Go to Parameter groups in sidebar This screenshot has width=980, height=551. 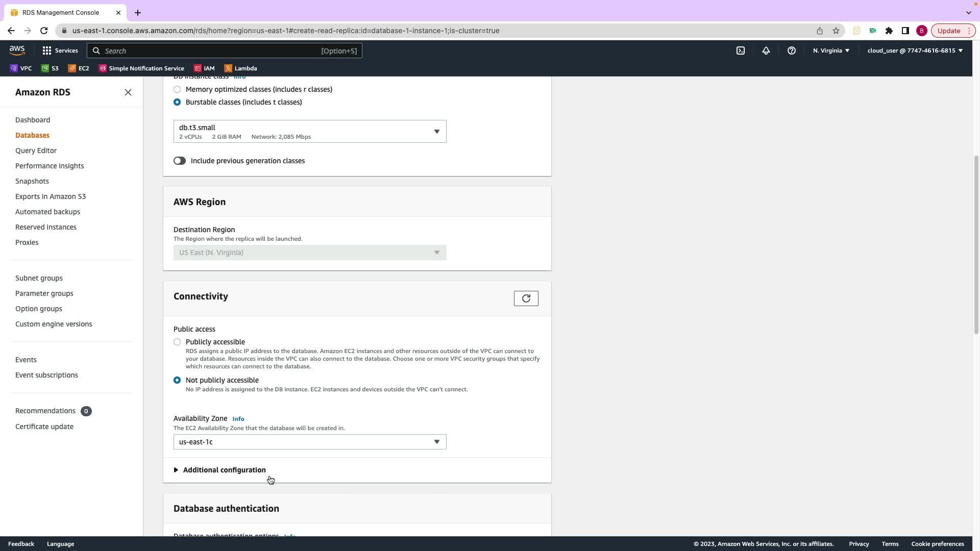[44, 293]
